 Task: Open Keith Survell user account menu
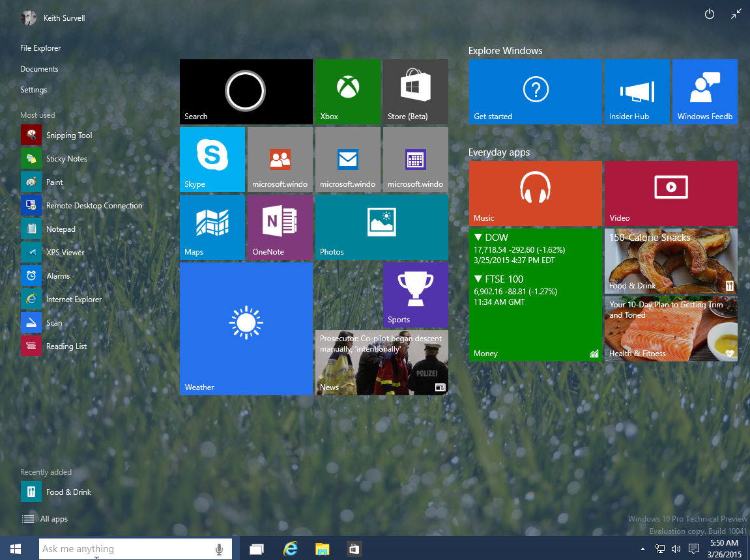tap(53, 18)
